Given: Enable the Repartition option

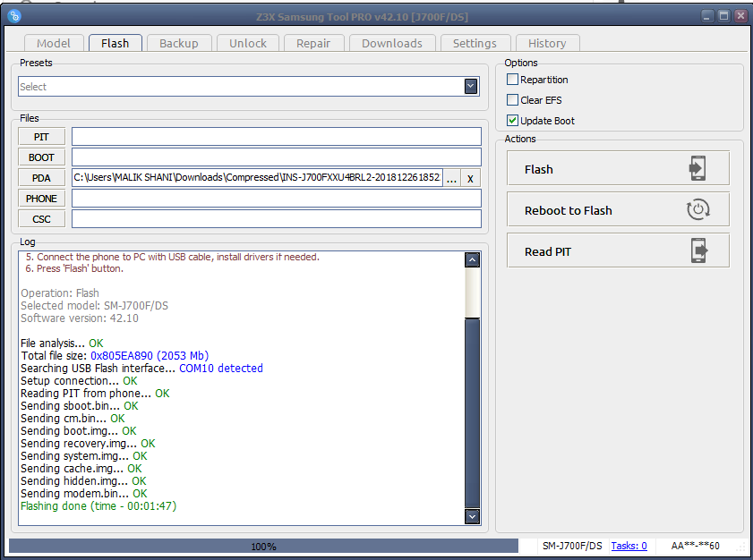Looking at the screenshot, I should click(512, 80).
